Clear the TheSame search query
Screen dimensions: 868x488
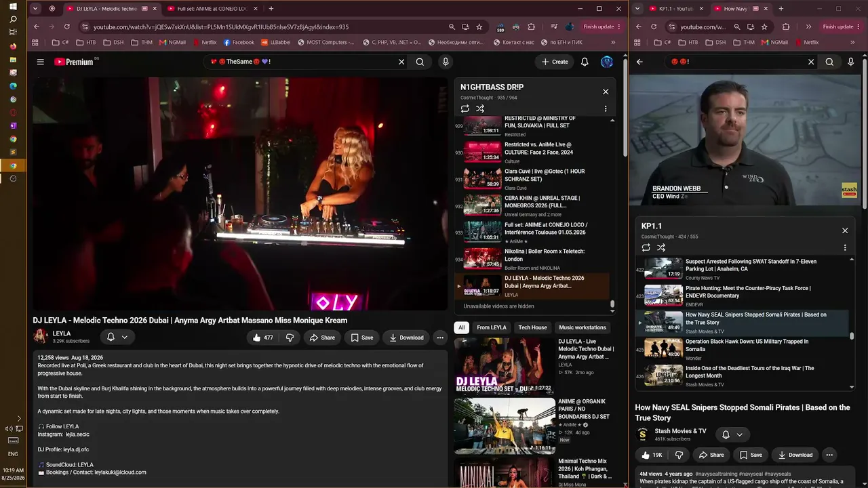[x=401, y=62]
